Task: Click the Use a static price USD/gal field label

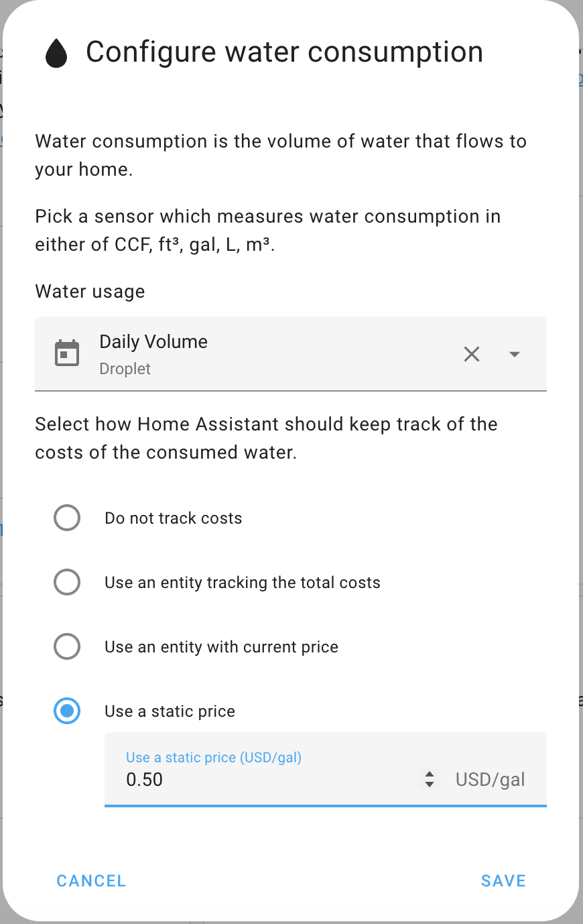Action: (213, 757)
